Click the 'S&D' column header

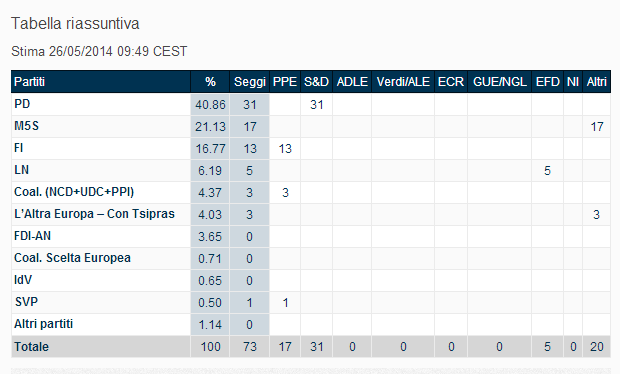point(316,82)
